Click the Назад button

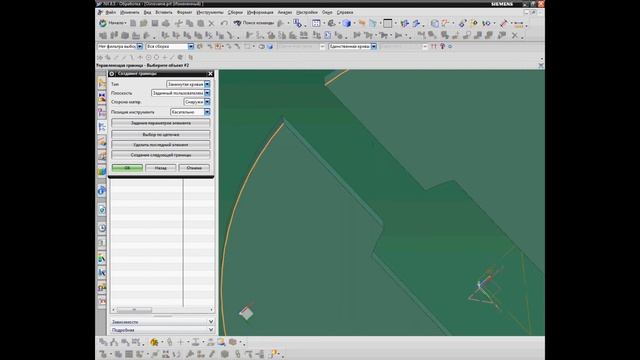(x=160, y=168)
